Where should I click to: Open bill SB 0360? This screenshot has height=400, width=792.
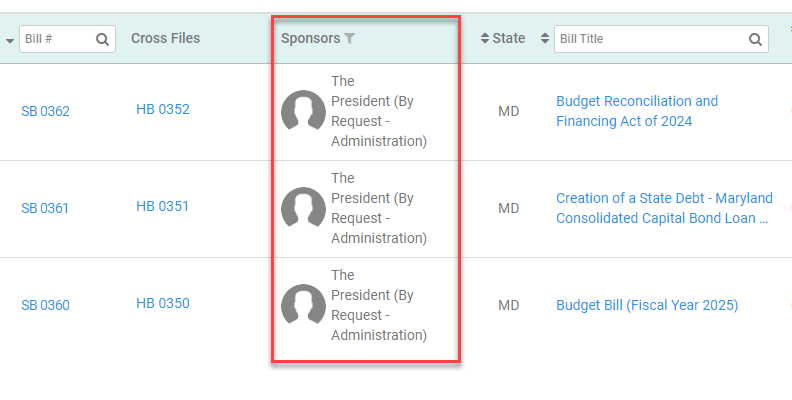(x=45, y=305)
